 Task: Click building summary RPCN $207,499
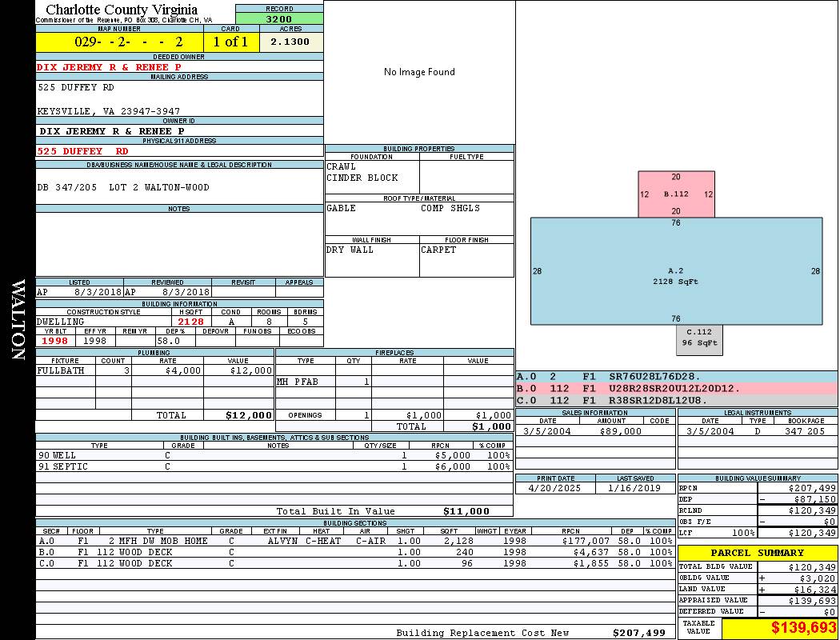[812, 488]
